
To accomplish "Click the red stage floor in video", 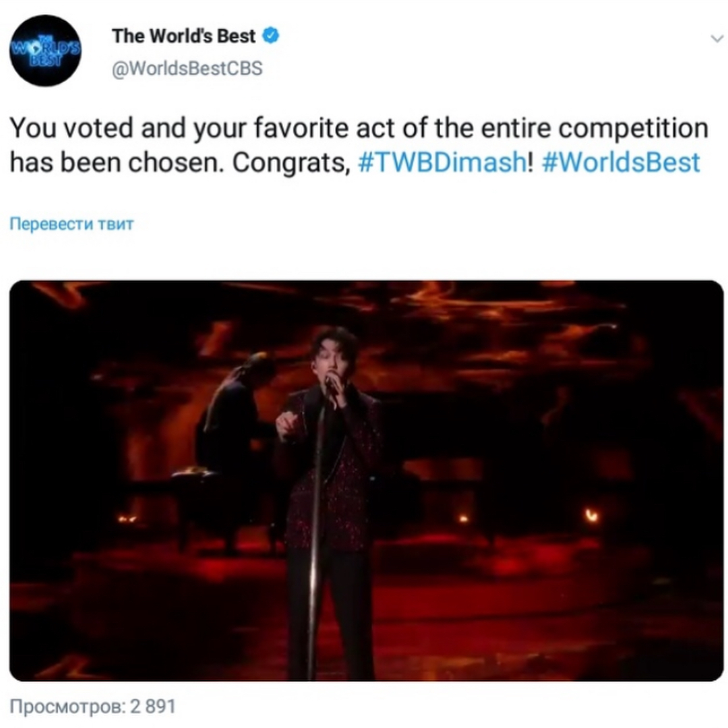I will 534,613.
